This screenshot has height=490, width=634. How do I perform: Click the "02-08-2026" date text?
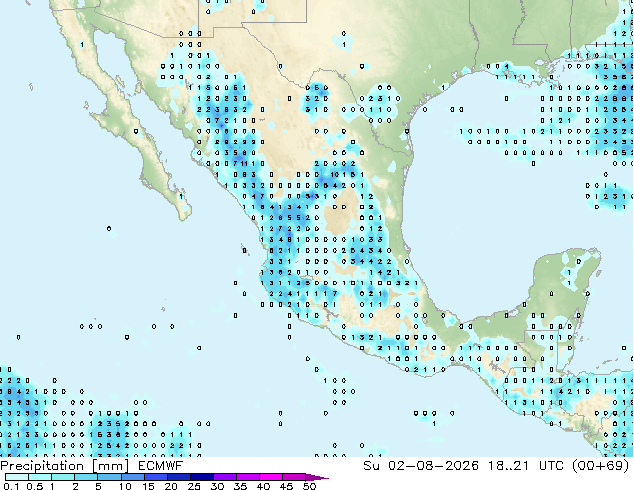[x=433, y=466]
